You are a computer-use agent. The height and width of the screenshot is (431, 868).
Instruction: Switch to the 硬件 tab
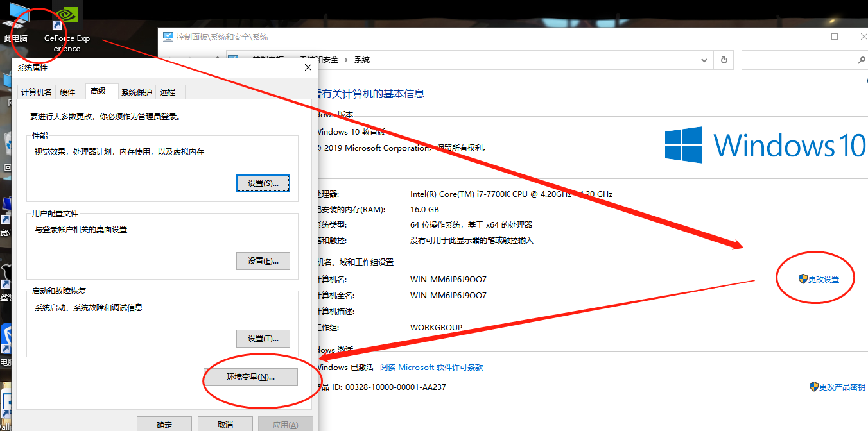point(67,92)
